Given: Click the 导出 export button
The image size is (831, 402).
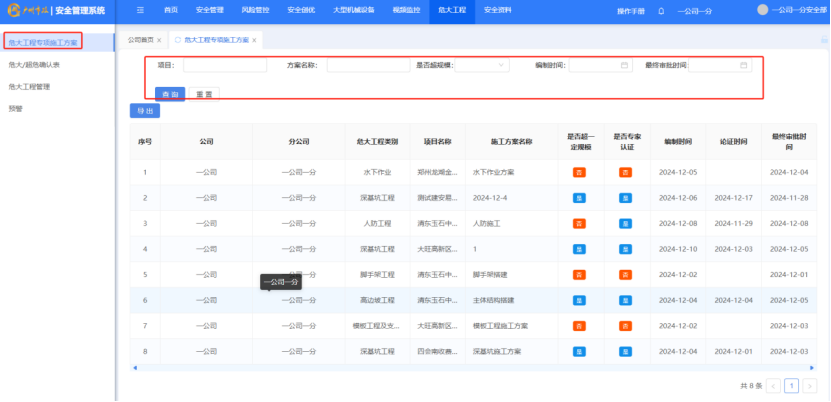Looking at the screenshot, I should (x=145, y=111).
